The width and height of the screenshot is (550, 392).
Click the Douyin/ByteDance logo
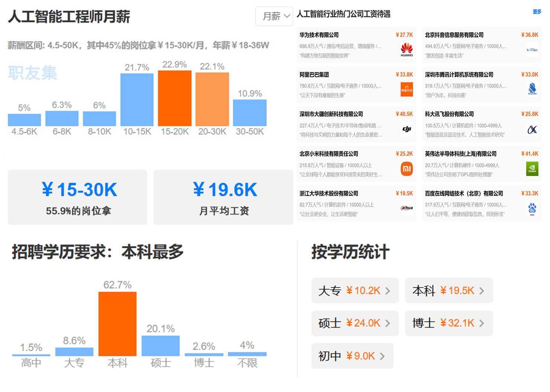click(x=532, y=50)
